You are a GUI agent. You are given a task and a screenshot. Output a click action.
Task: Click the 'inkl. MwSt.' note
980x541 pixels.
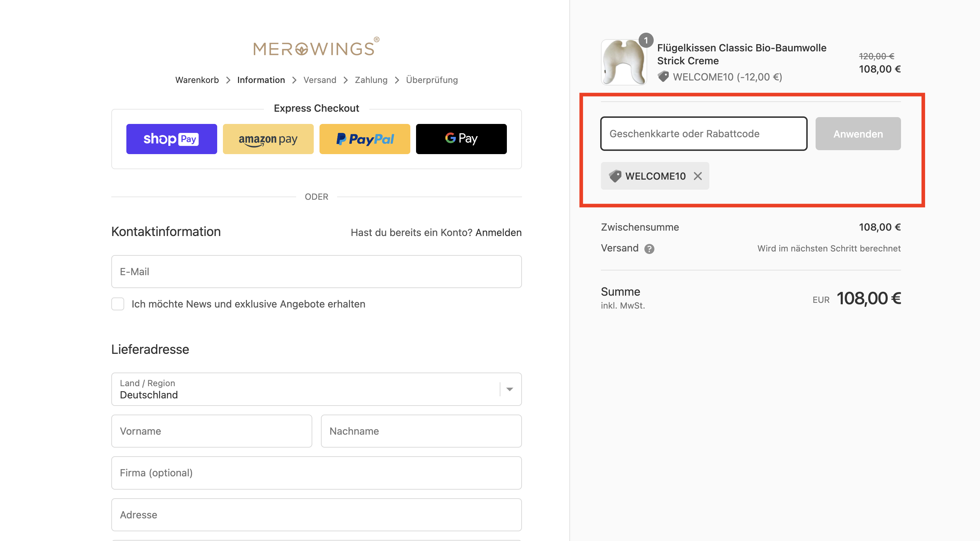(623, 306)
